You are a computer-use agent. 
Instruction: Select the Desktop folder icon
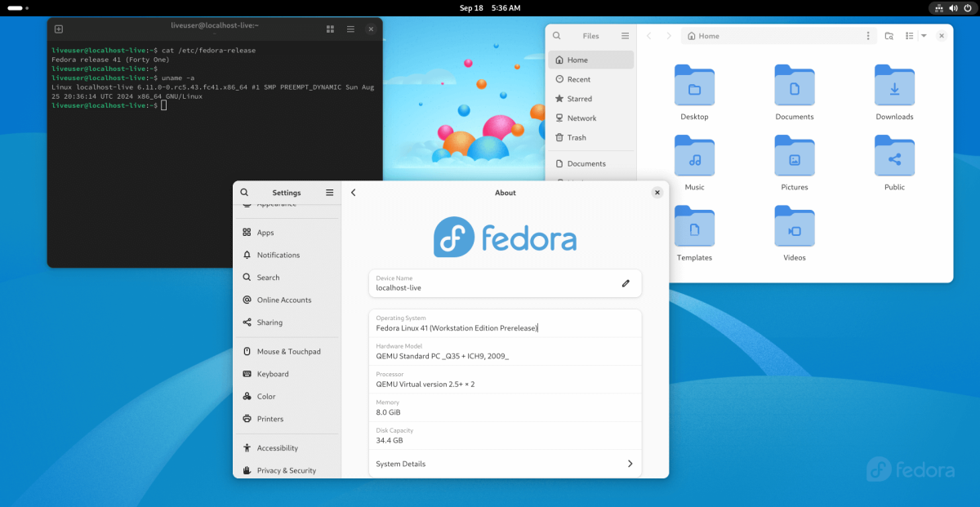(694, 86)
